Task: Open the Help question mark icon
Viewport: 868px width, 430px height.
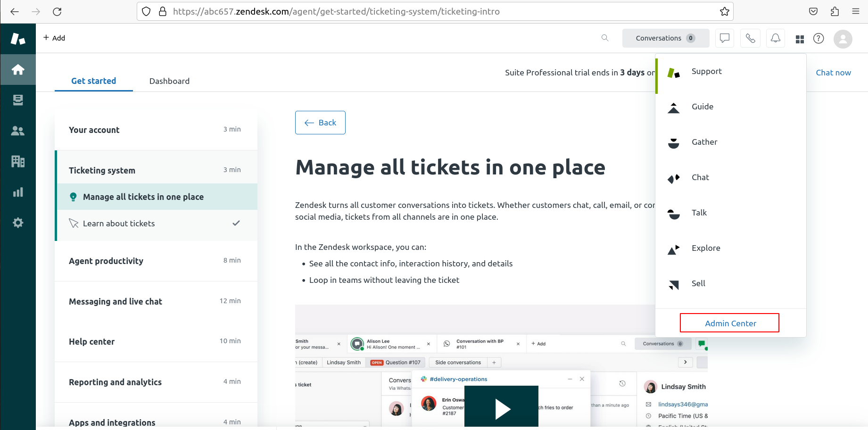Action: tap(818, 39)
